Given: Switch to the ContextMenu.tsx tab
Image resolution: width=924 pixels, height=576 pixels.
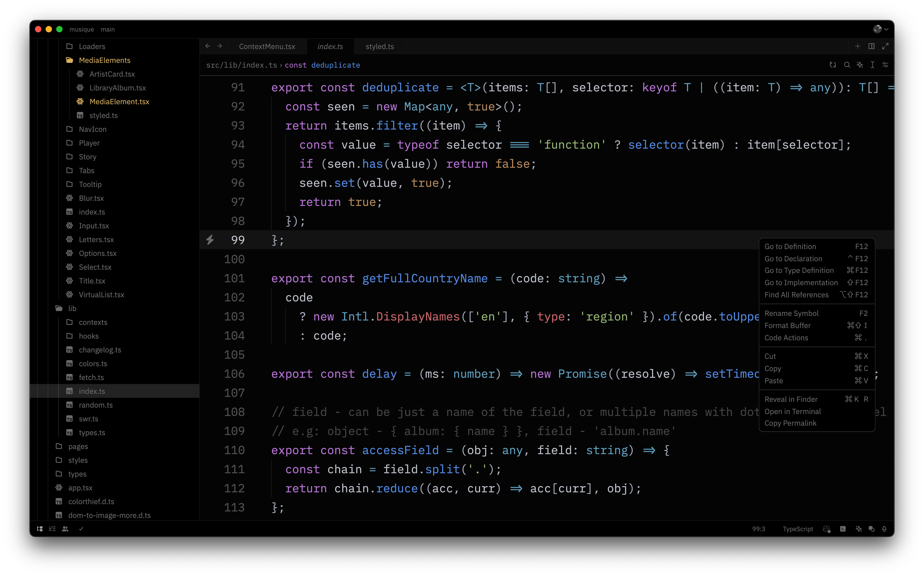Looking at the screenshot, I should point(267,46).
